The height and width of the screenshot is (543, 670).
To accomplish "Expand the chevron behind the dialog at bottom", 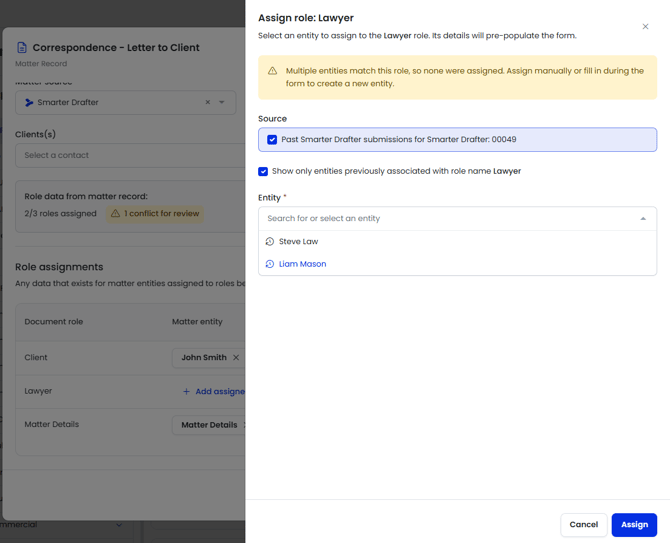I will tap(119, 525).
